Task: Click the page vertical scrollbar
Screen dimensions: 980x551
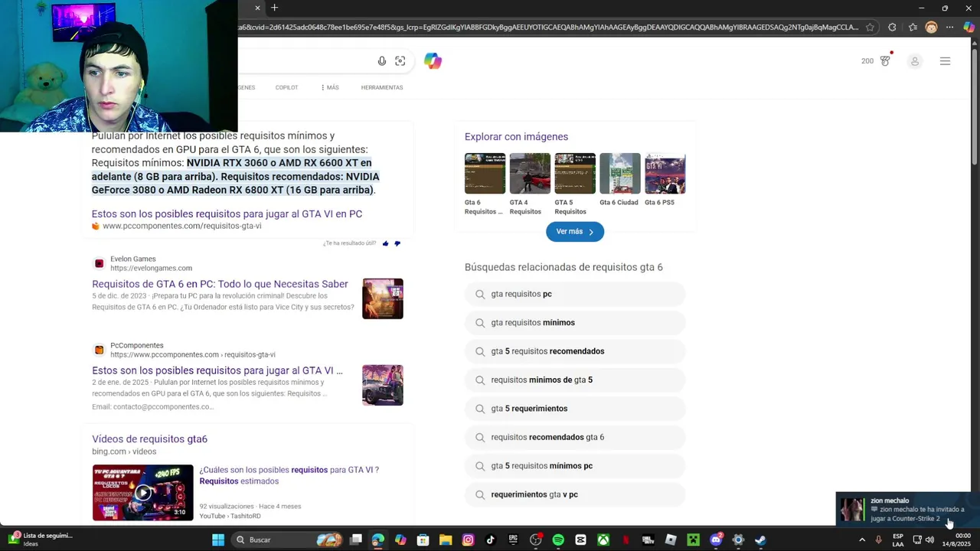Action: (x=975, y=107)
